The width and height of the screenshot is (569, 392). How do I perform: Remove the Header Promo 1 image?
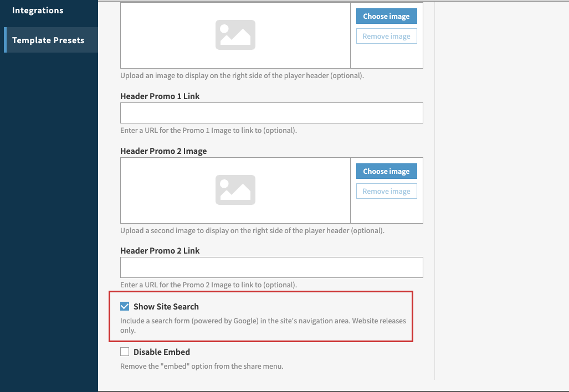coord(386,35)
